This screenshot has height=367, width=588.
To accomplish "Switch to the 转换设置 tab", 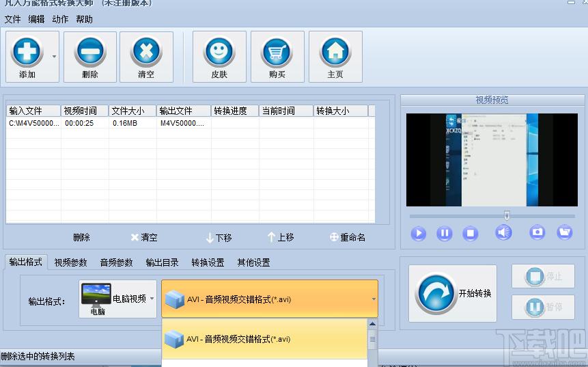I will tap(208, 262).
